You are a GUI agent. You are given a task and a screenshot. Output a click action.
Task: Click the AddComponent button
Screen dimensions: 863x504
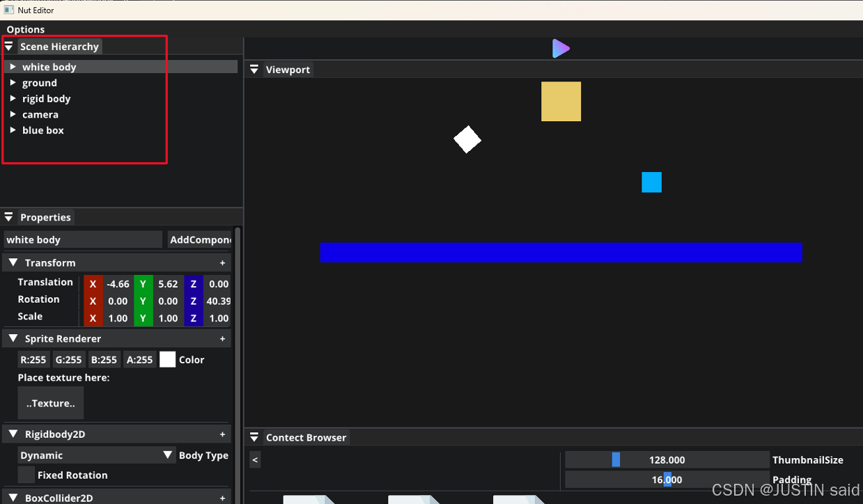pos(200,239)
